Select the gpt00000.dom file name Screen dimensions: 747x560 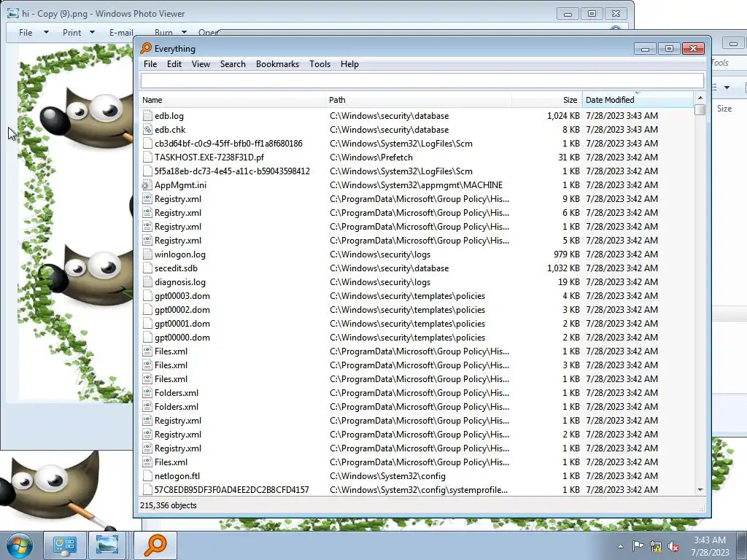tap(182, 337)
